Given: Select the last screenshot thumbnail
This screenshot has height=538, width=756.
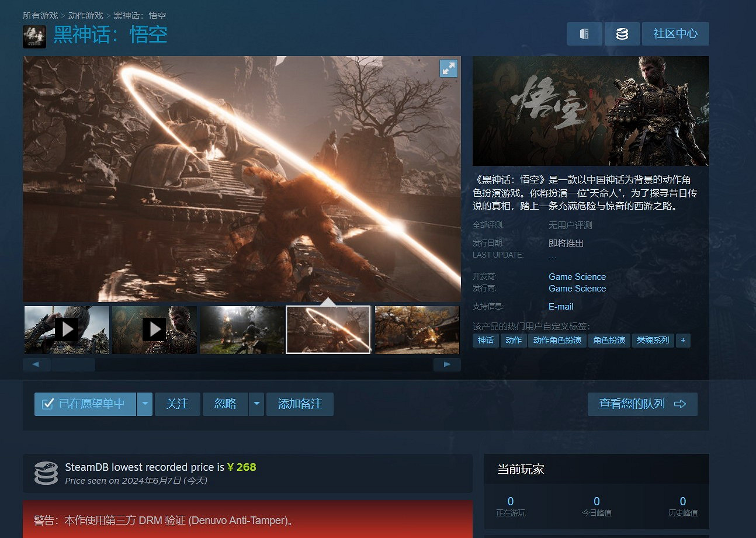Looking at the screenshot, I should [416, 329].
